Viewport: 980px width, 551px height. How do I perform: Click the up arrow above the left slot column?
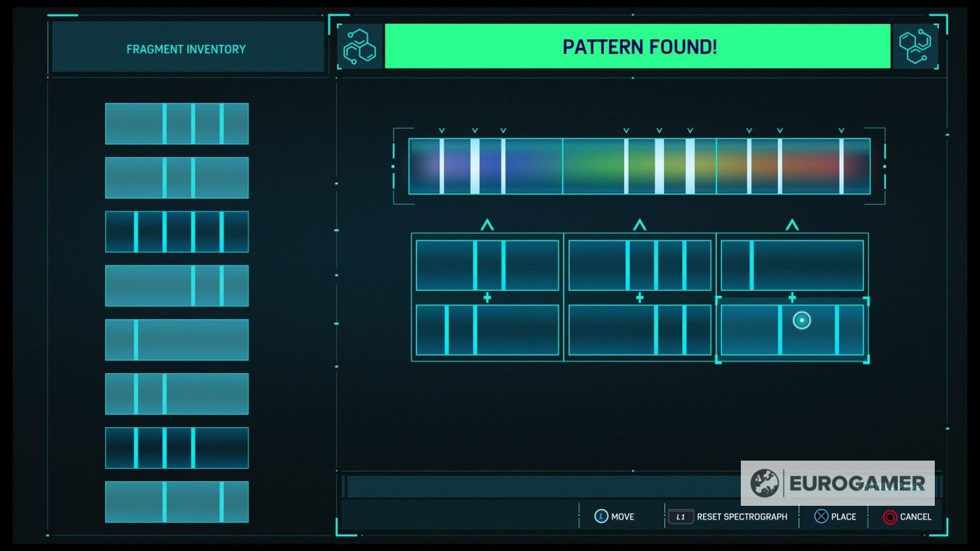tap(487, 225)
